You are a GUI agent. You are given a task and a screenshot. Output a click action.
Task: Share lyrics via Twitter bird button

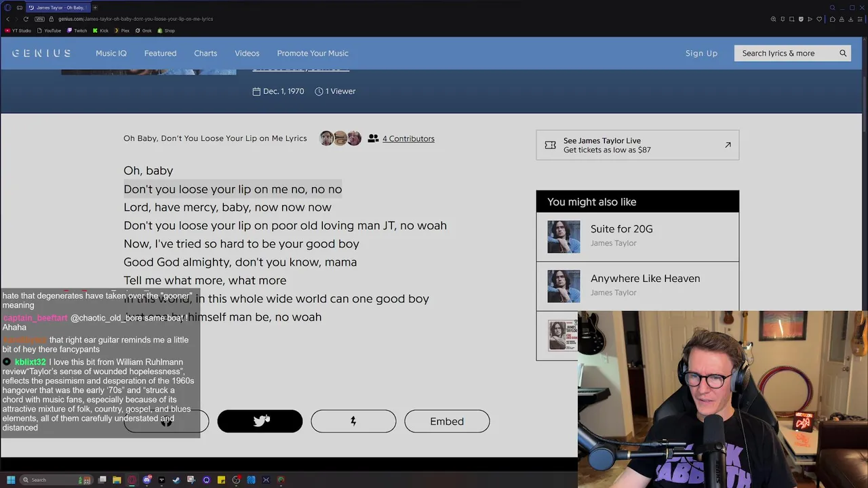click(260, 421)
